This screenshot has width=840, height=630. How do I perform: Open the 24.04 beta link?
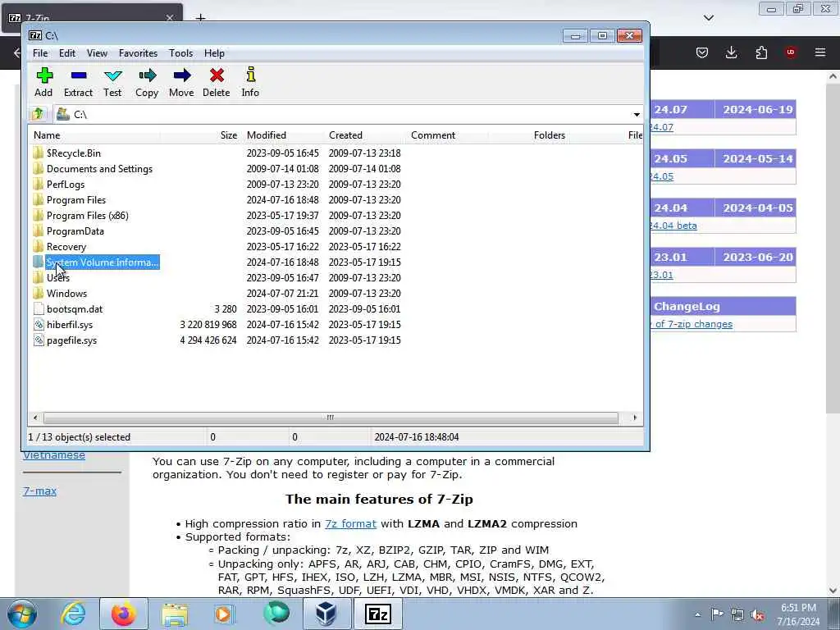click(673, 226)
